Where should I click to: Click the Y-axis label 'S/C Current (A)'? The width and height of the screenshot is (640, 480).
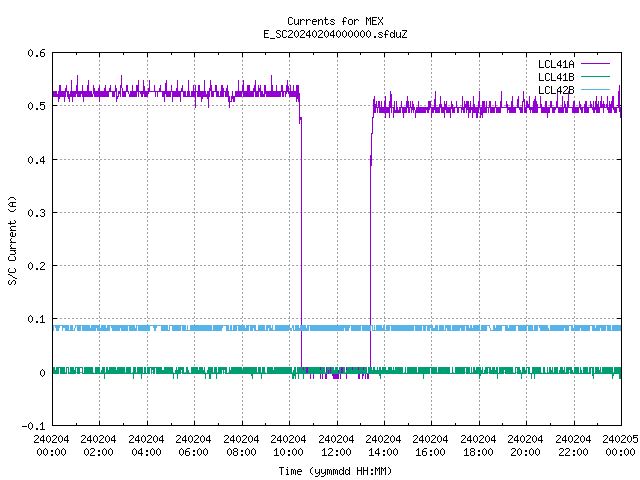click(13, 240)
